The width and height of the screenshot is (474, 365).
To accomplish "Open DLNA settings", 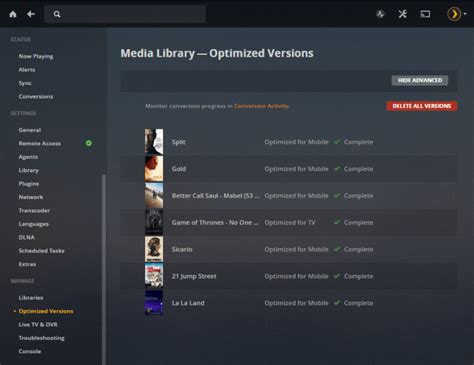I will [27, 237].
